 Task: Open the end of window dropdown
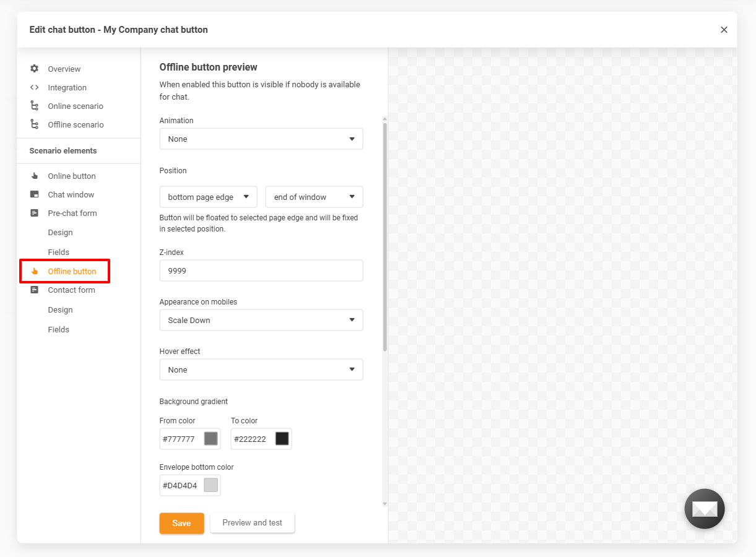pos(314,197)
